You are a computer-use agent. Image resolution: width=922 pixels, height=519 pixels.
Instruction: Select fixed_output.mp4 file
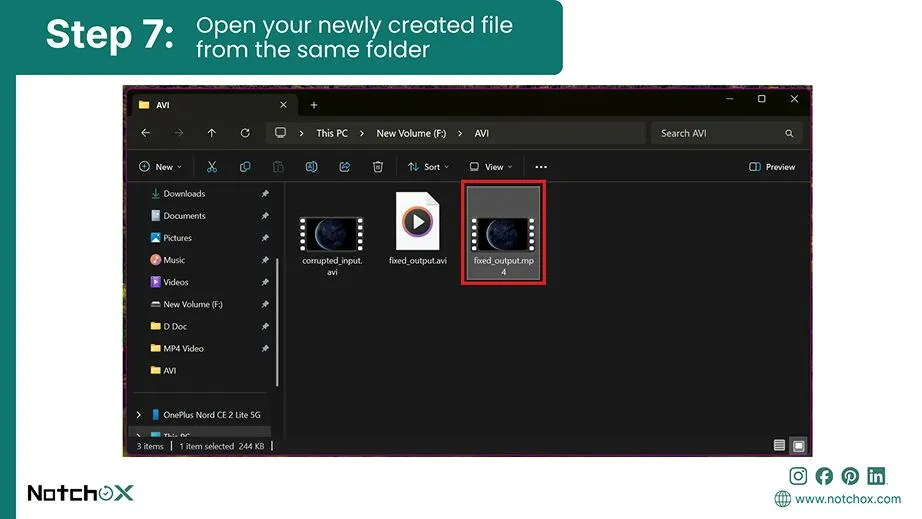(503, 233)
